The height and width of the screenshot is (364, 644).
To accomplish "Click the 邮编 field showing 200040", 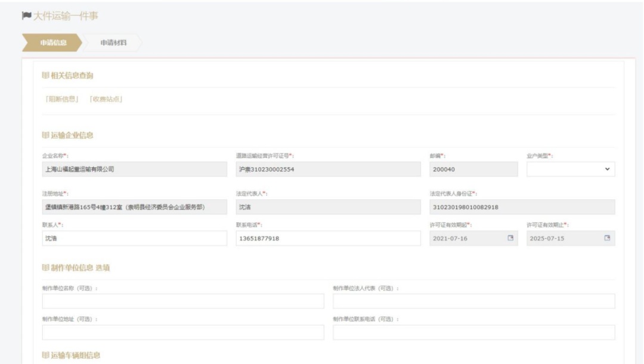I will click(x=473, y=169).
